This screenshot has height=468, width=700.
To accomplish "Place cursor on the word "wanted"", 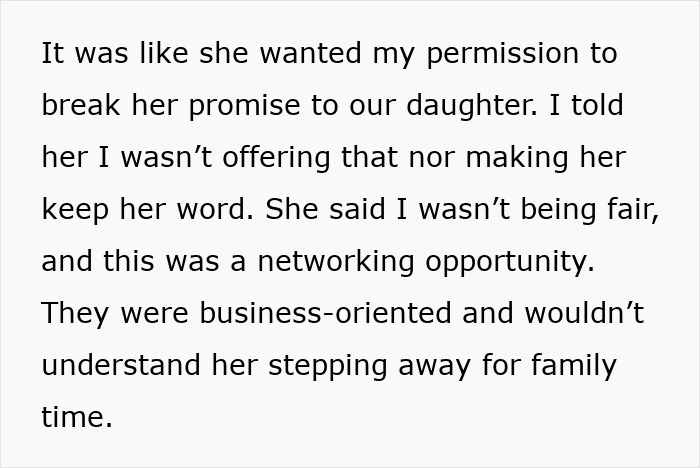I will click(311, 53).
